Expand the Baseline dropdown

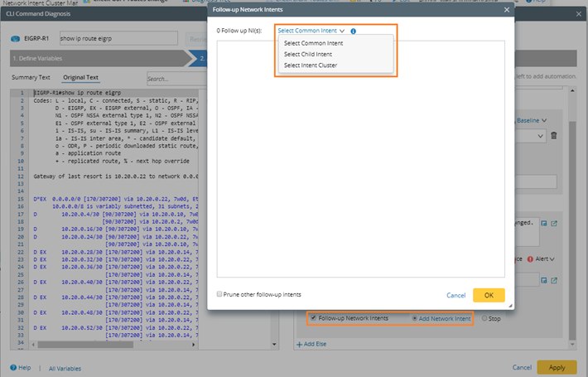pyautogui.click(x=532, y=120)
